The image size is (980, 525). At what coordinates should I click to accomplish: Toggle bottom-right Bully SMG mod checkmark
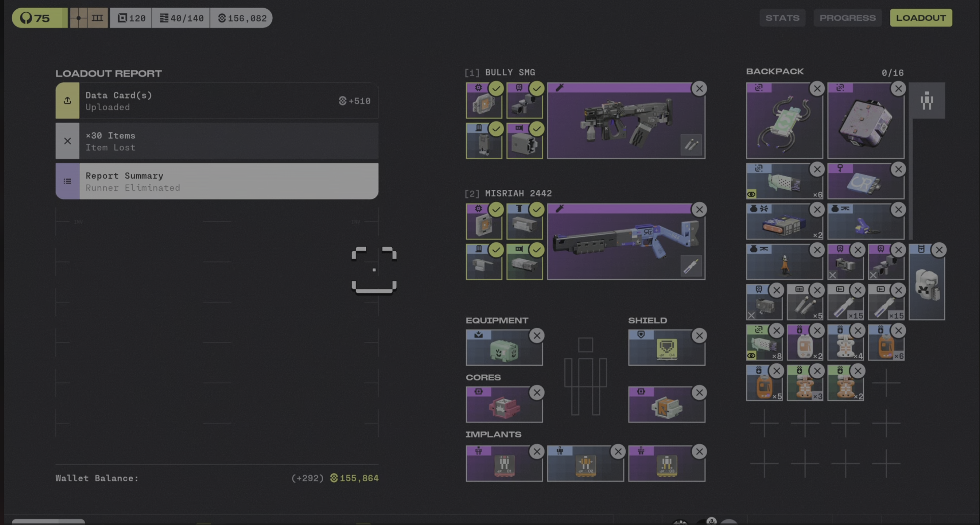pyautogui.click(x=536, y=129)
